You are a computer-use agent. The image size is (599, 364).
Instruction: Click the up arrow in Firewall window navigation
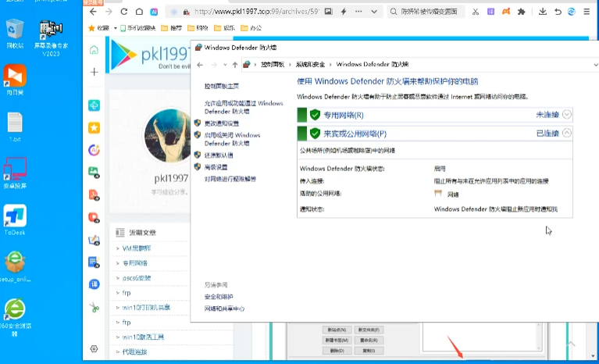pos(235,65)
